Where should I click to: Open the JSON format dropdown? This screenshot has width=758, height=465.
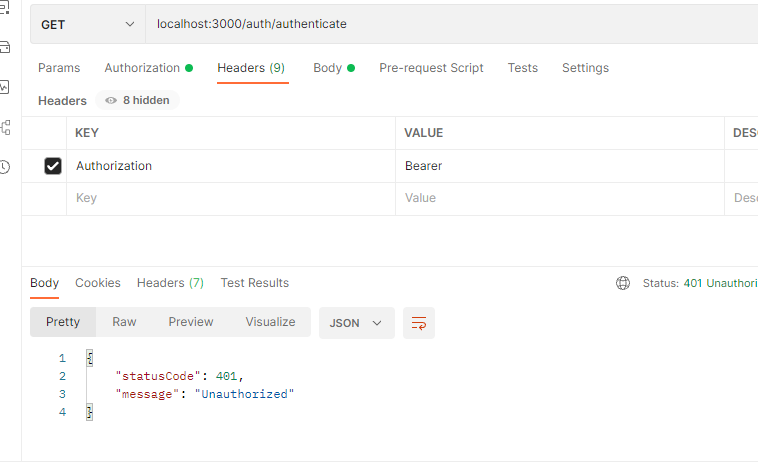point(357,323)
